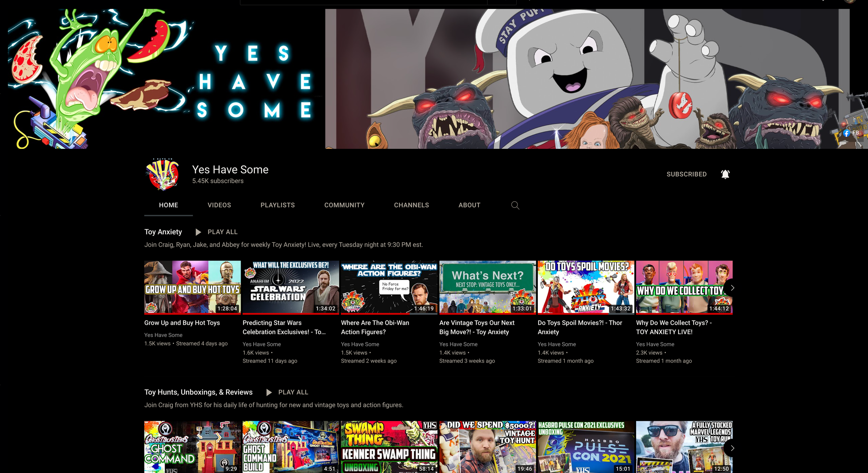Click Play All for Toy Anxiety
This screenshot has width=868, height=473.
222,232
